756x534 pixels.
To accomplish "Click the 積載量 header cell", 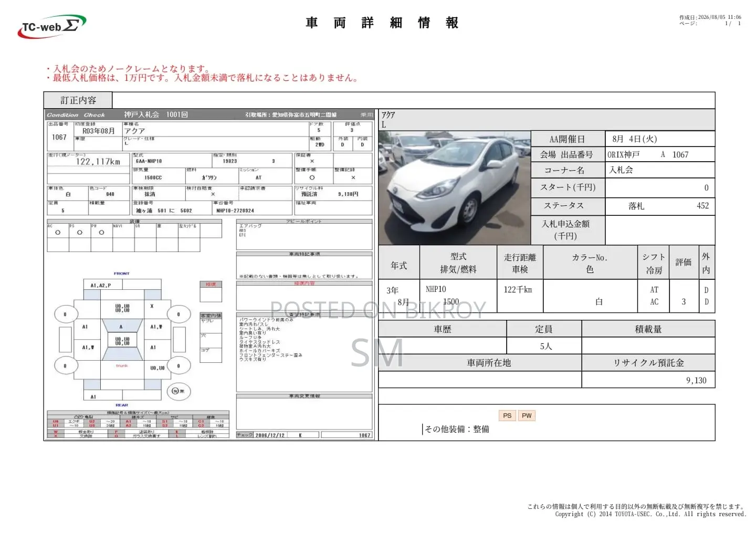I will [x=648, y=329].
